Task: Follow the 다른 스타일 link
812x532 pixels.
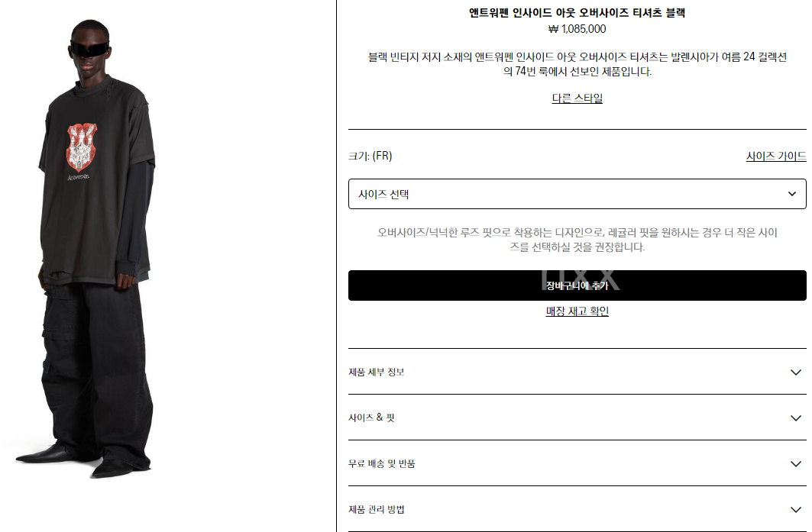Action: point(577,98)
